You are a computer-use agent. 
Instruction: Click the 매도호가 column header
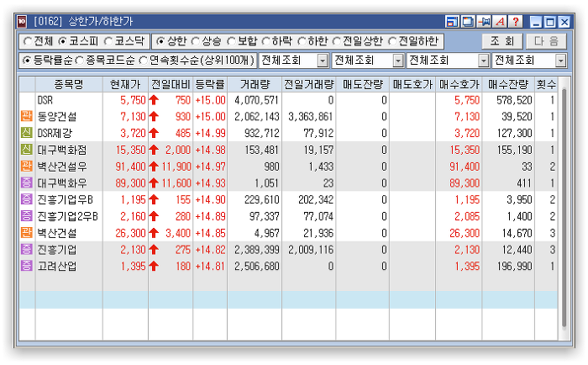tap(412, 84)
